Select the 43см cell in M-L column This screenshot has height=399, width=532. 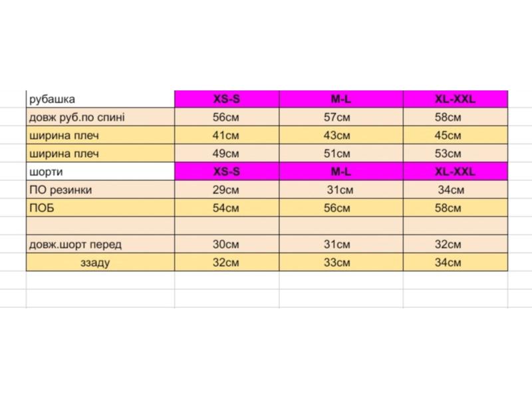click(x=341, y=136)
